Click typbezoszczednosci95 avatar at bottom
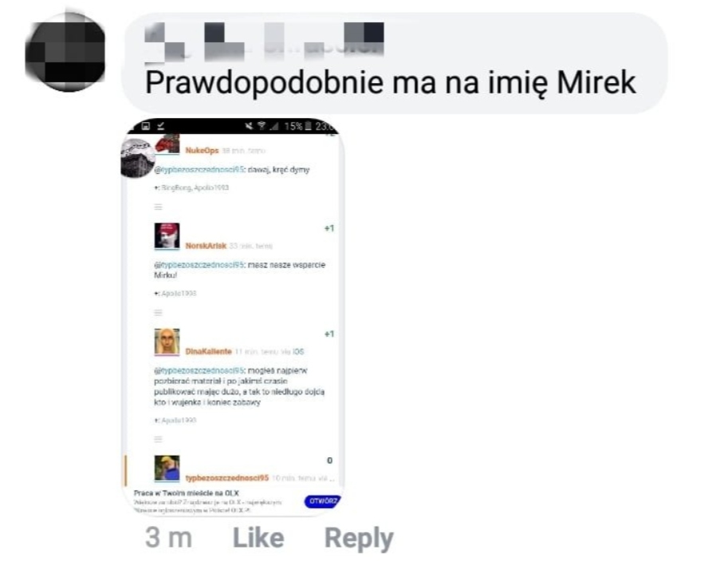Screen dimensions: 728x561 point(167,468)
